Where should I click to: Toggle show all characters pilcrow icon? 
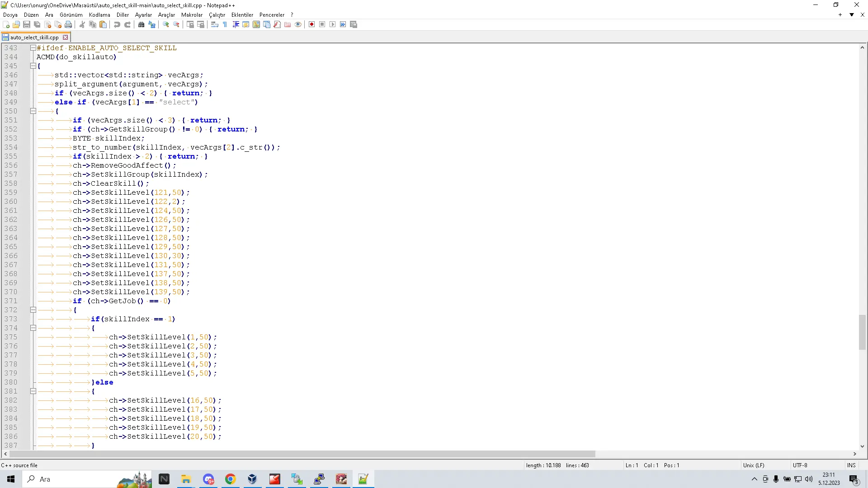pos(225,24)
